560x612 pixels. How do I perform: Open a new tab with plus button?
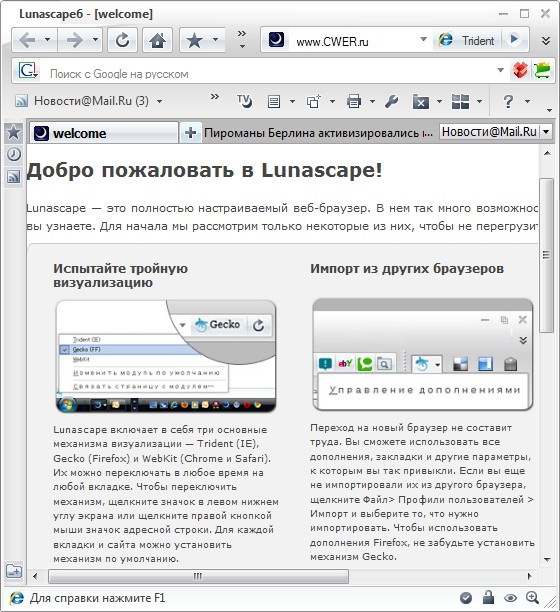pyautogui.click(x=190, y=133)
